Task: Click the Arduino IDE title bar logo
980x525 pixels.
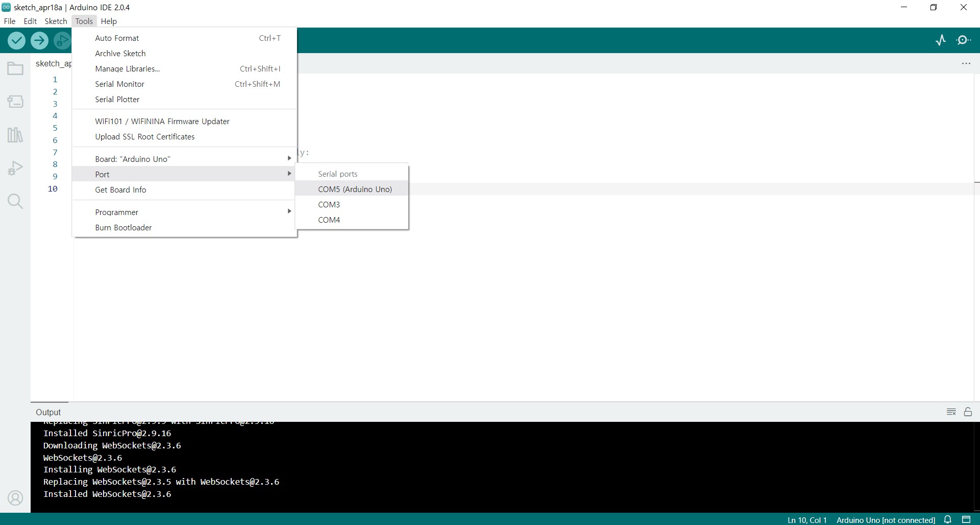Action: 6,7
